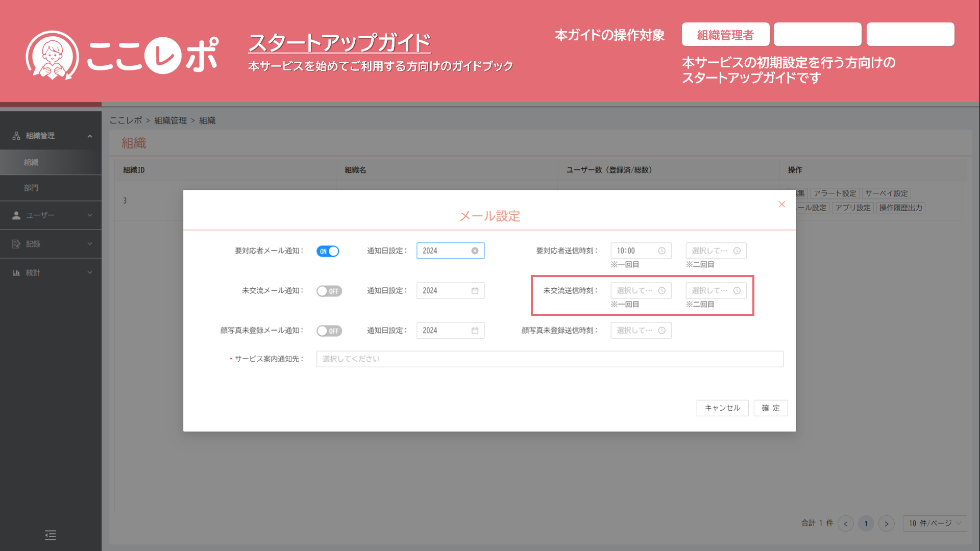Click the collapse-sidebar icon at the bottom left
The height and width of the screenshot is (551, 980).
click(50, 535)
